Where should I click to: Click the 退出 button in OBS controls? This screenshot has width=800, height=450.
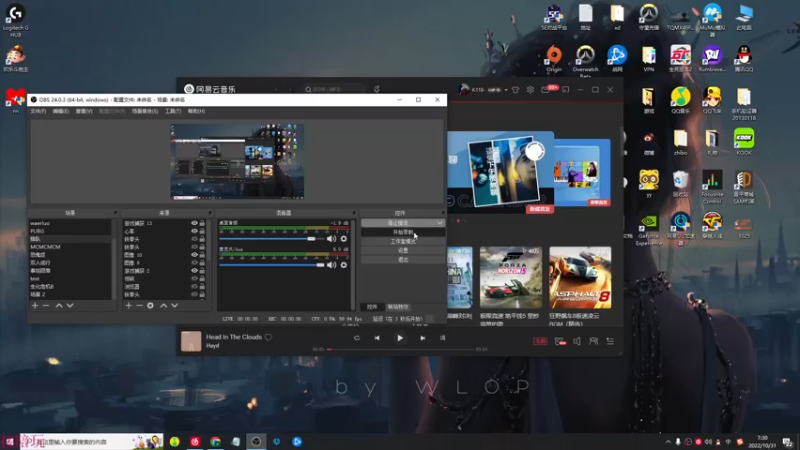pos(403,260)
